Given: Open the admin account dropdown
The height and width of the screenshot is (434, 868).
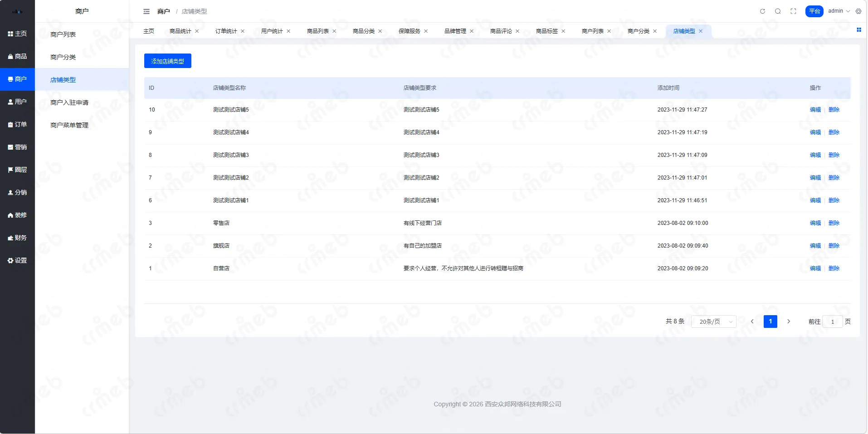Looking at the screenshot, I should 839,11.
